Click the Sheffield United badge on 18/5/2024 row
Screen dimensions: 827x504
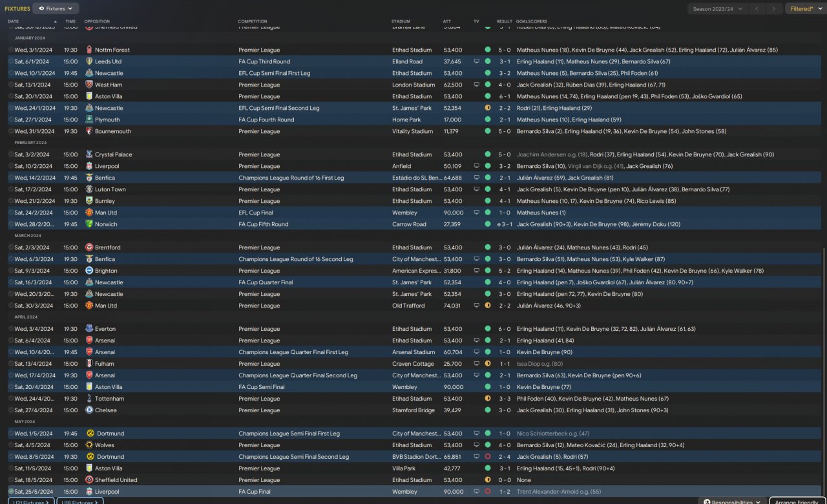[89, 480]
